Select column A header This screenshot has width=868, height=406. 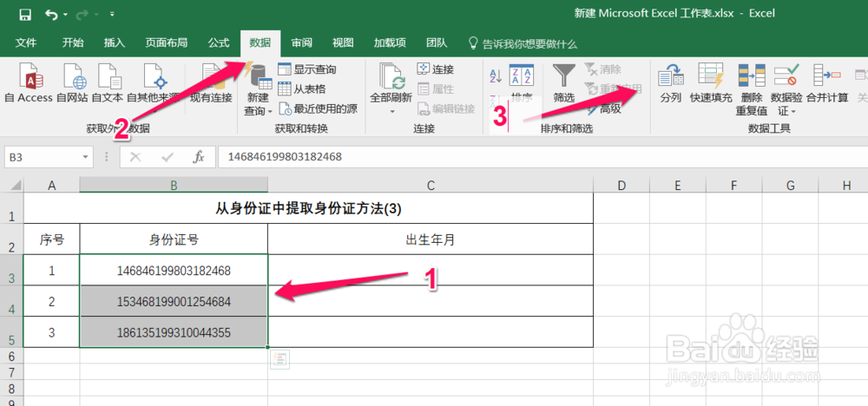(x=52, y=186)
